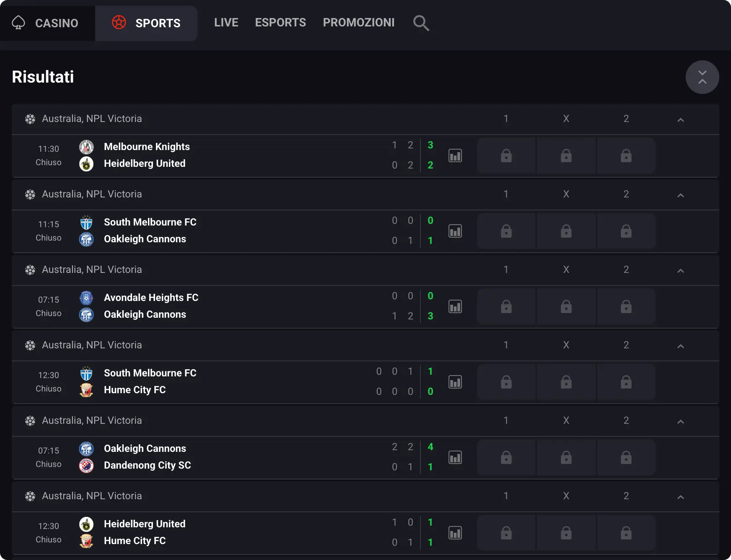Viewport: 731px width, 560px height.
Task: Click the final score 4 for Oakleigh Cannons
Action: coord(430,447)
